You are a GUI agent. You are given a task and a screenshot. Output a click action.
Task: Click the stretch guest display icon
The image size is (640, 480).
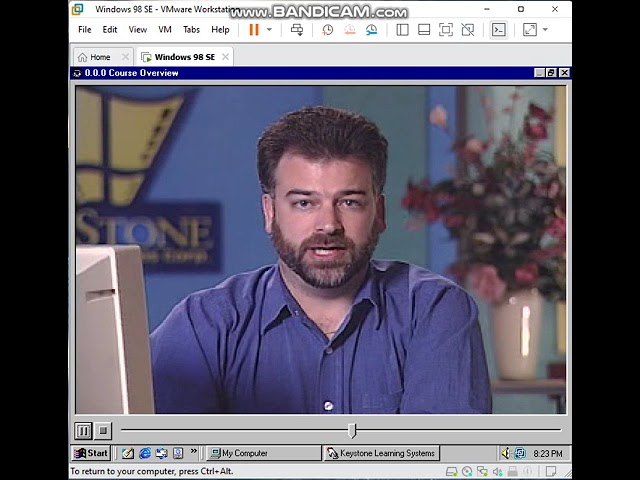(530, 30)
